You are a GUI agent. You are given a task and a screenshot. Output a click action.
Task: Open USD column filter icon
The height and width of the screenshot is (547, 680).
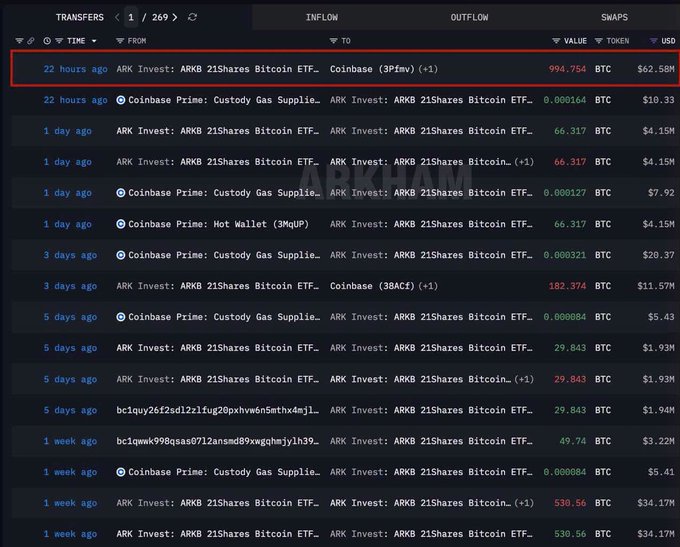point(654,41)
